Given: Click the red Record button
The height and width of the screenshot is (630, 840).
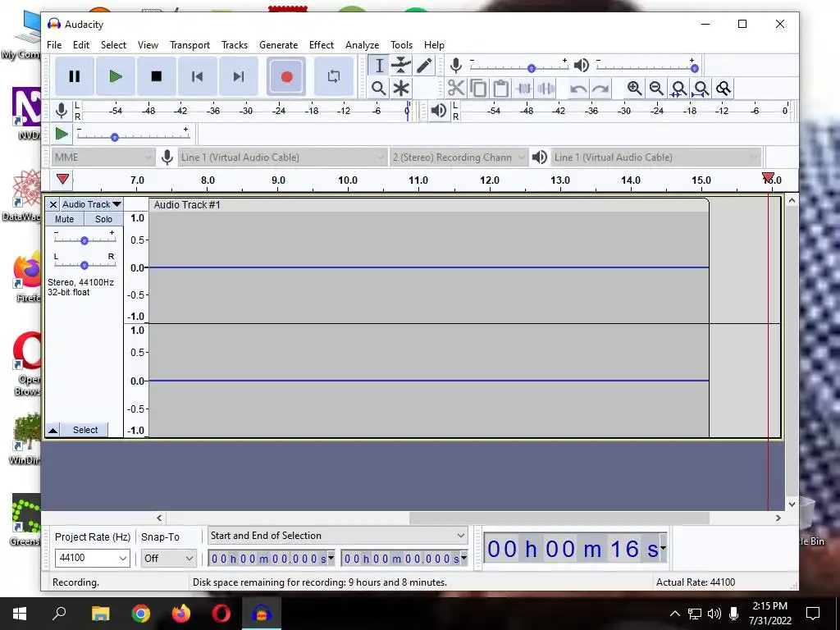Looking at the screenshot, I should (286, 76).
